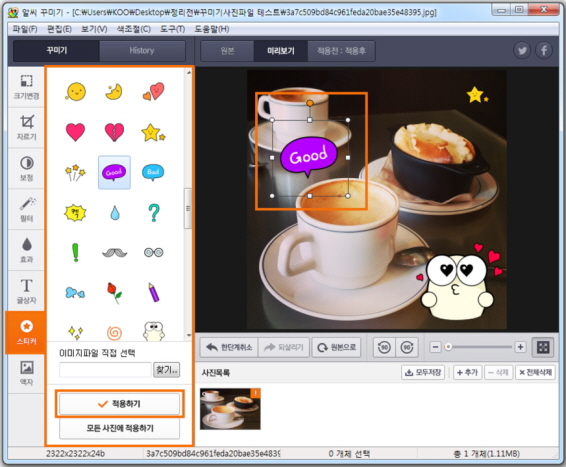Screen dimensions: 566x467
Task: Click the 적용하기 apply button
Action: (119, 404)
